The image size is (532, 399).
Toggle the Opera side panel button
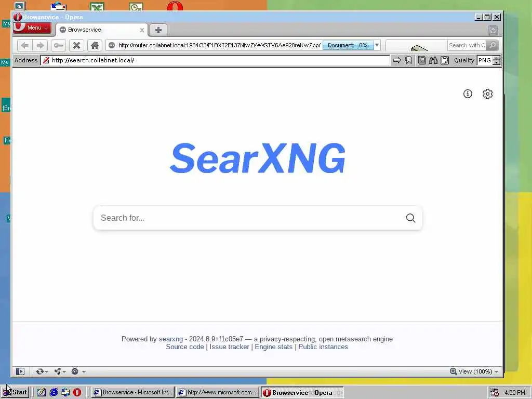20,371
